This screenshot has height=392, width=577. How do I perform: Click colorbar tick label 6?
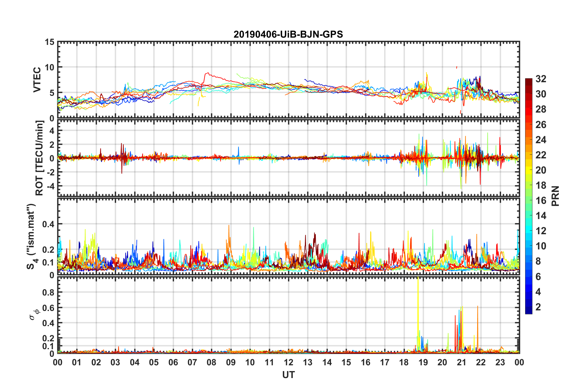(x=538, y=276)
